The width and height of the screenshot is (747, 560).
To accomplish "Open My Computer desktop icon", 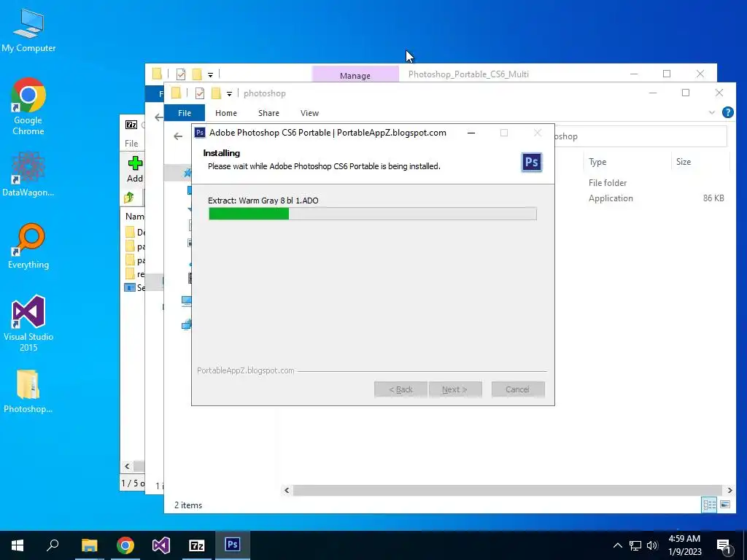I will (28, 29).
